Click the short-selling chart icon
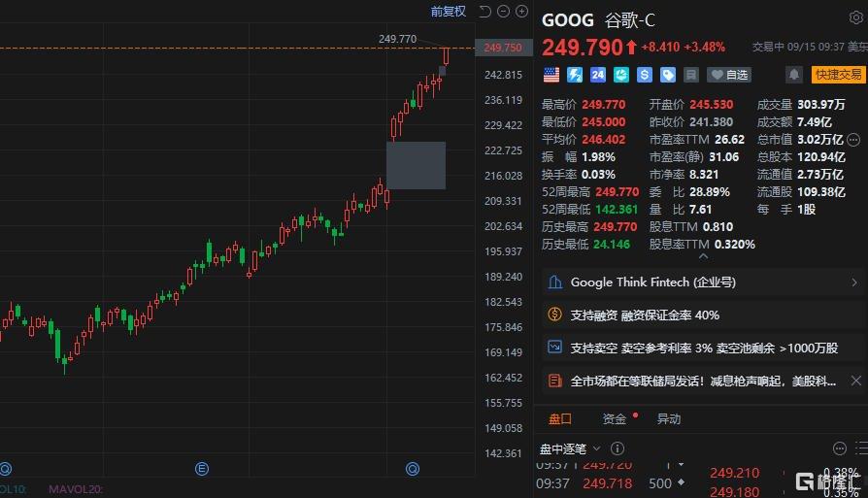Screen dimensions: 868x498 click(x=554, y=347)
